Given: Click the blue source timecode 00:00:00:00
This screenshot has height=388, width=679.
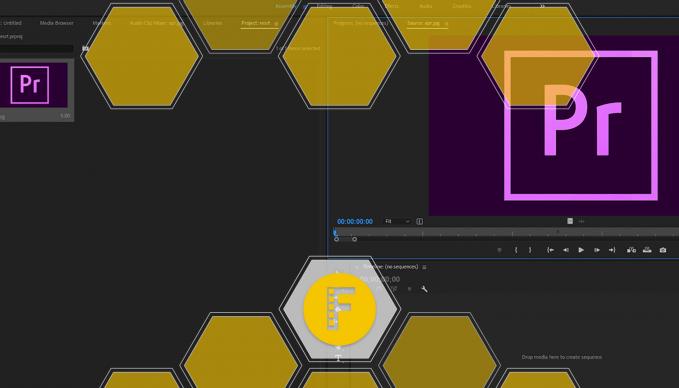Looking at the screenshot, I should 355,221.
